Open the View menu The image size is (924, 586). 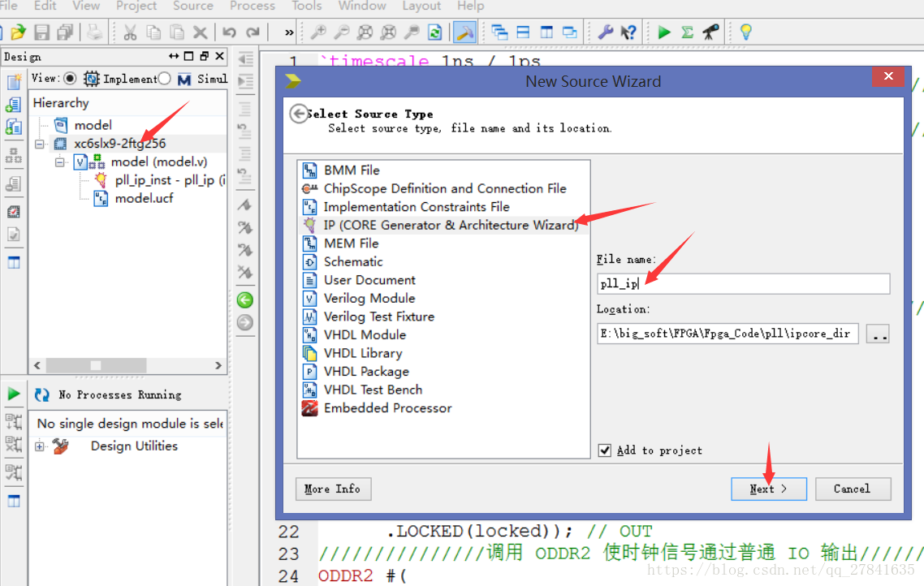(86, 6)
